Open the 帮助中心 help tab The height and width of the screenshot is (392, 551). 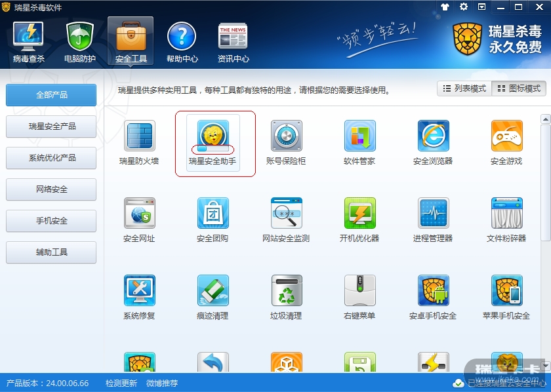point(182,42)
